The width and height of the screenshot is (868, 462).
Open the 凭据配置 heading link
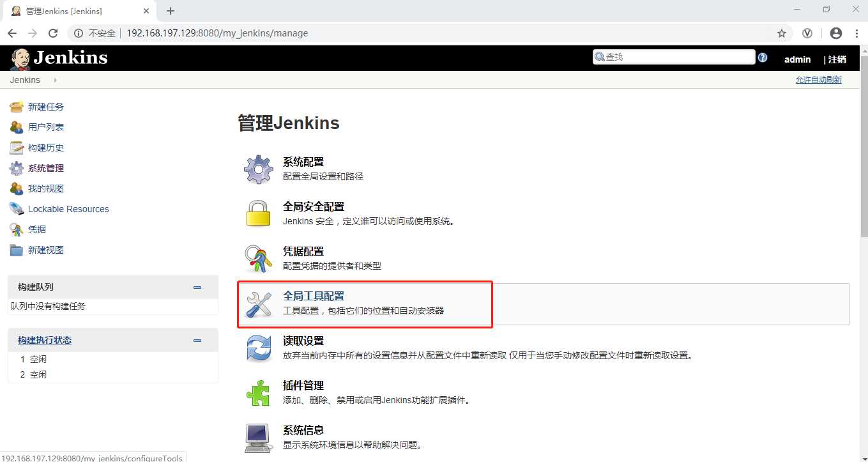303,252
